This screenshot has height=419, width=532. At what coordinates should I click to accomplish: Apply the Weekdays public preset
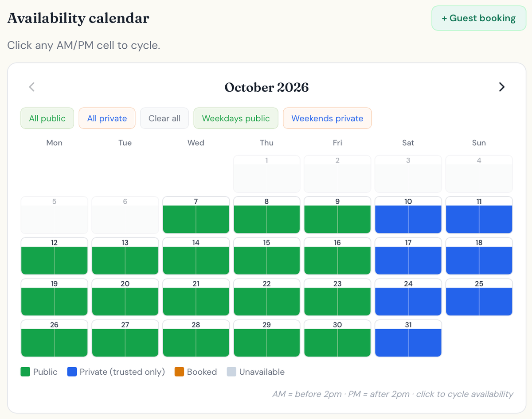pyautogui.click(x=236, y=118)
